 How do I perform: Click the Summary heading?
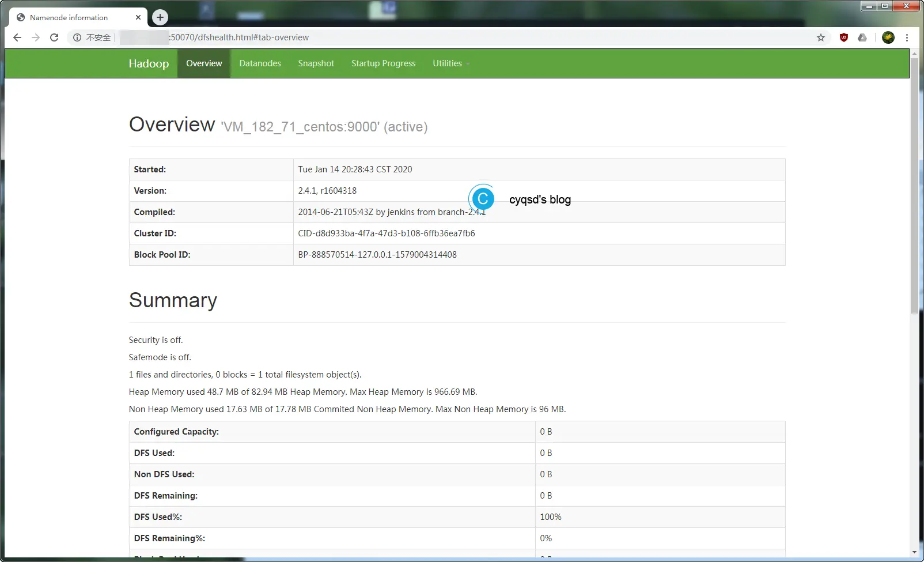pos(173,300)
